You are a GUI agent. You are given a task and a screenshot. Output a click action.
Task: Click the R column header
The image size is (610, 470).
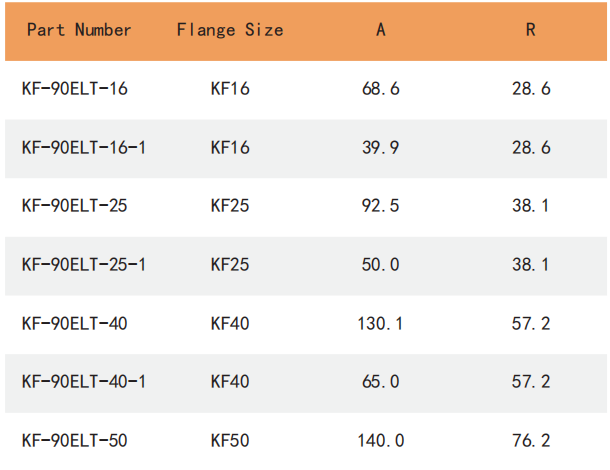coord(531,30)
